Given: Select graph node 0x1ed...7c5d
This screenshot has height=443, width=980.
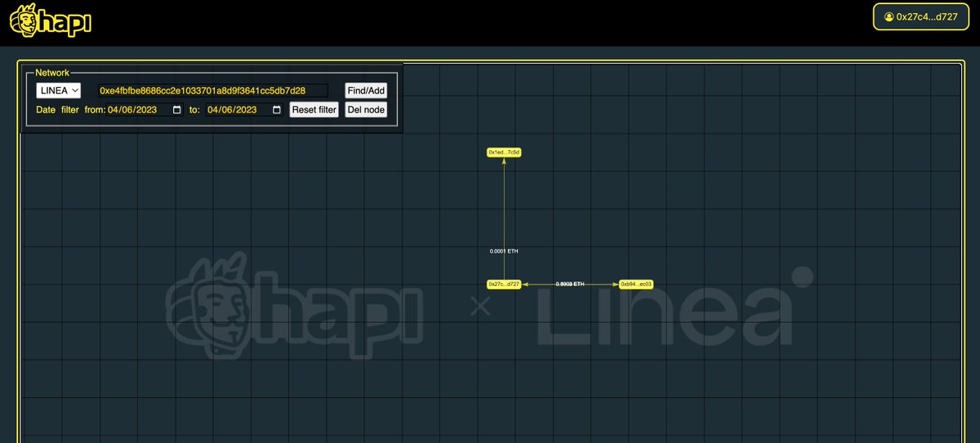Looking at the screenshot, I should pos(504,153).
